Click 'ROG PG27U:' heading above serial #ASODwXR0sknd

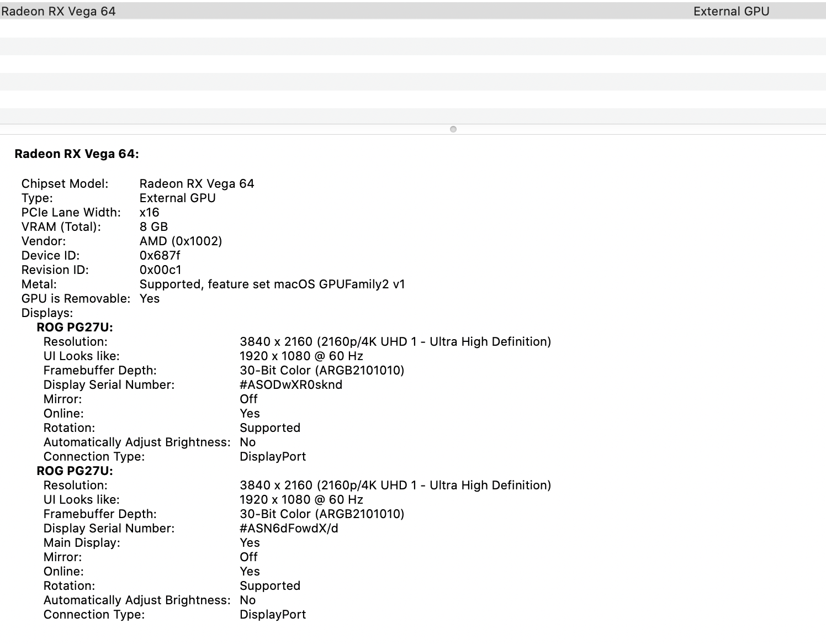point(75,328)
